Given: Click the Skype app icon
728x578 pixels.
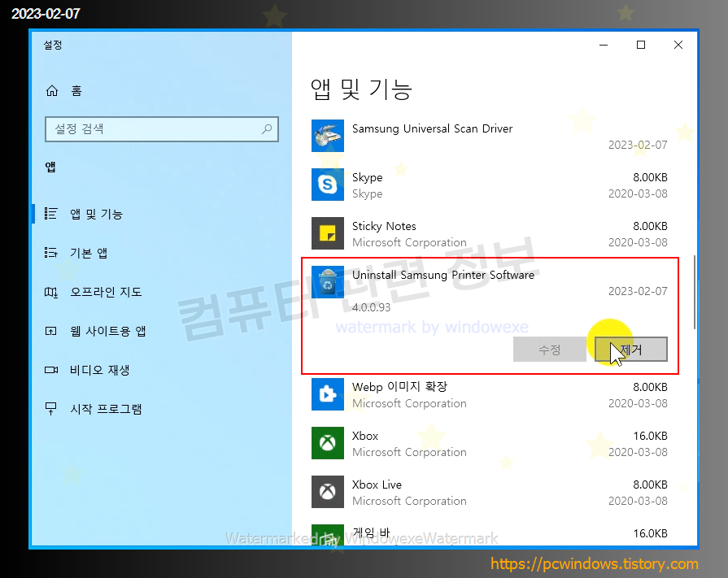Looking at the screenshot, I should pyautogui.click(x=327, y=185).
